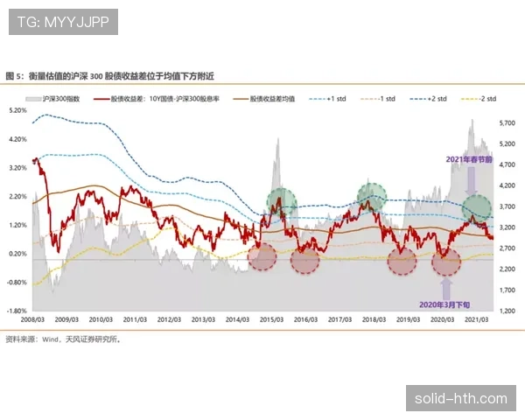The height and width of the screenshot is (420, 525).
Task: Click the green circle below 2021年春节前 arrow
Action: (478, 208)
